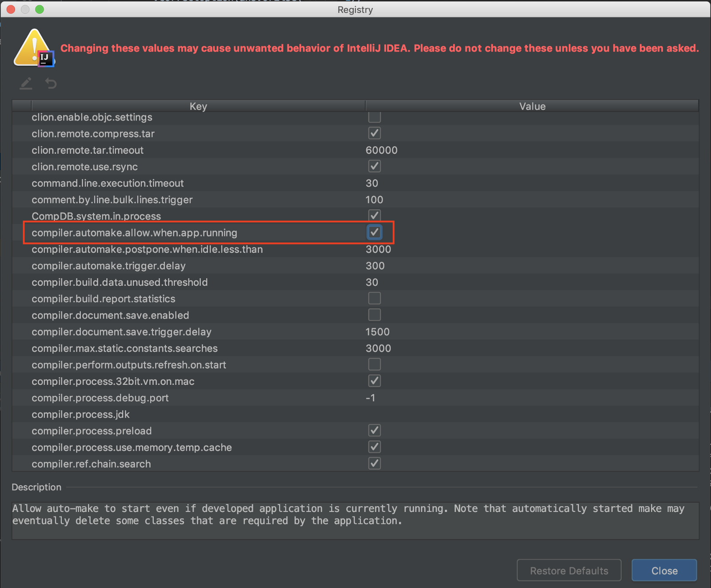Click compiler.automake.trigger.delay value 300
This screenshot has width=711, height=588.
coord(375,265)
